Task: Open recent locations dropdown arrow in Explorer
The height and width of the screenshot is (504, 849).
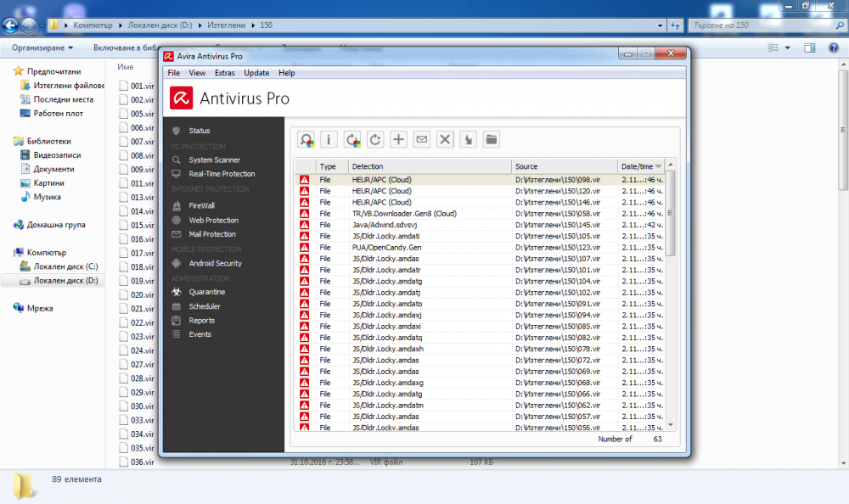Action: pyautogui.click(x=42, y=25)
